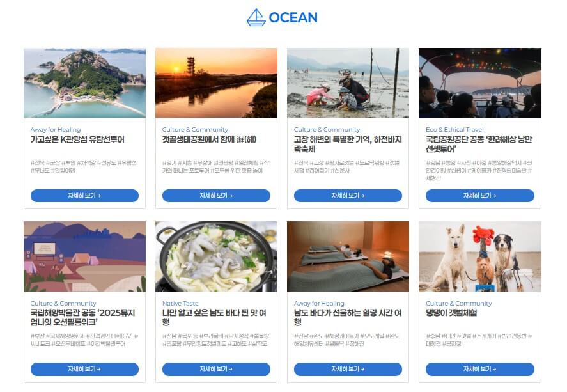Select the Eco & Ethical Travel label
567x392 pixels.
(x=454, y=129)
